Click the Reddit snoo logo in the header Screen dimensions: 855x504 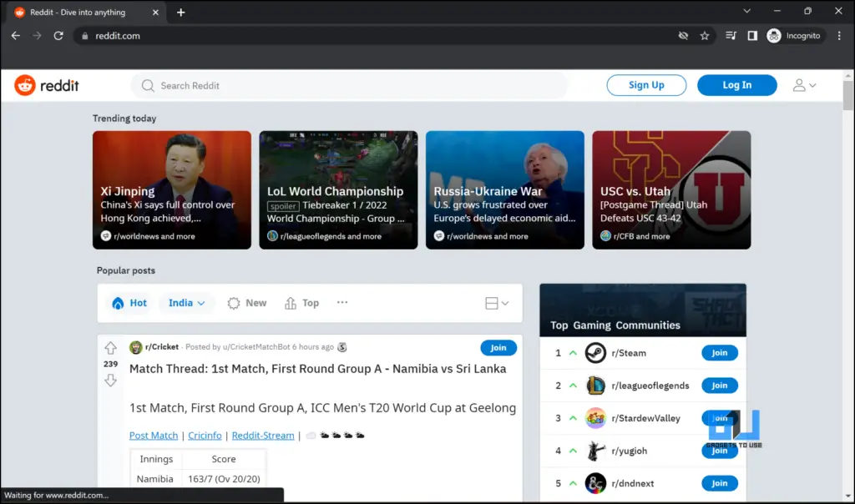[x=24, y=85]
